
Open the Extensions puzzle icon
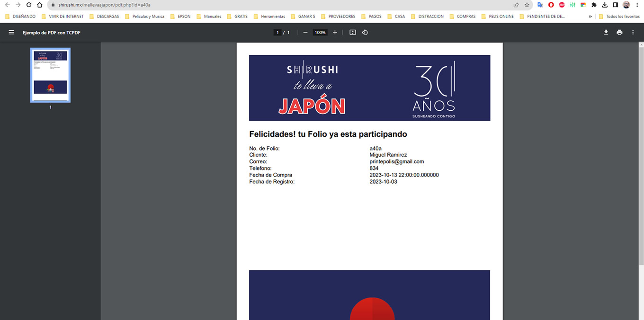pos(594,5)
